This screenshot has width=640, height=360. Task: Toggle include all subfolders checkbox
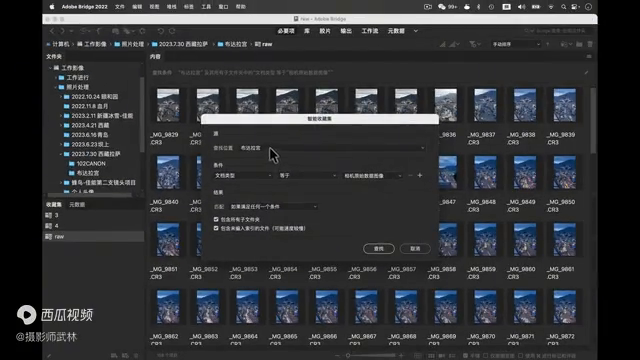pos(216,220)
